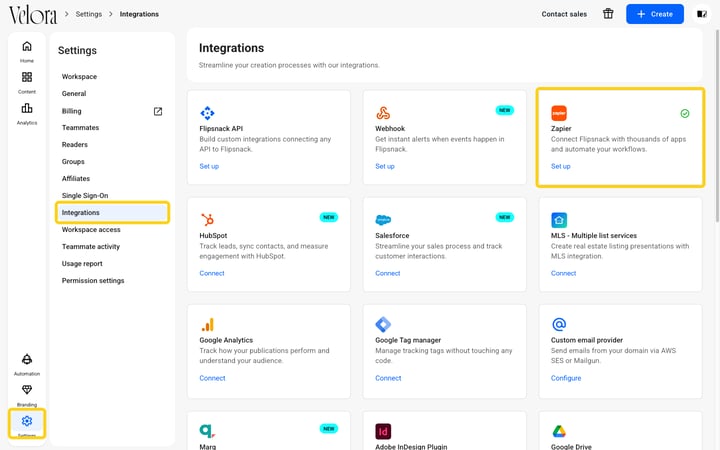Click the gift icon in the top bar
720x450 pixels.
point(608,14)
